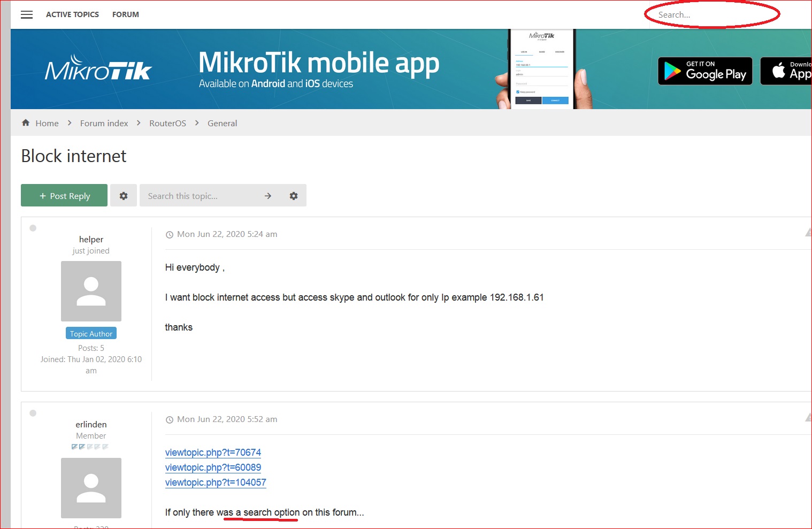Open erlinden's user profile name
This screenshot has width=812, height=529.
[x=91, y=424]
